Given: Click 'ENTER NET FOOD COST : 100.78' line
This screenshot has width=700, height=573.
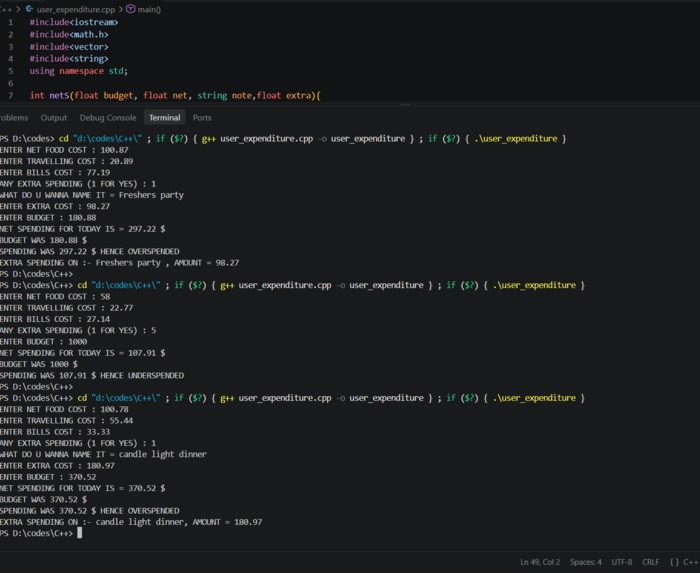Looking at the screenshot, I should point(64,409).
